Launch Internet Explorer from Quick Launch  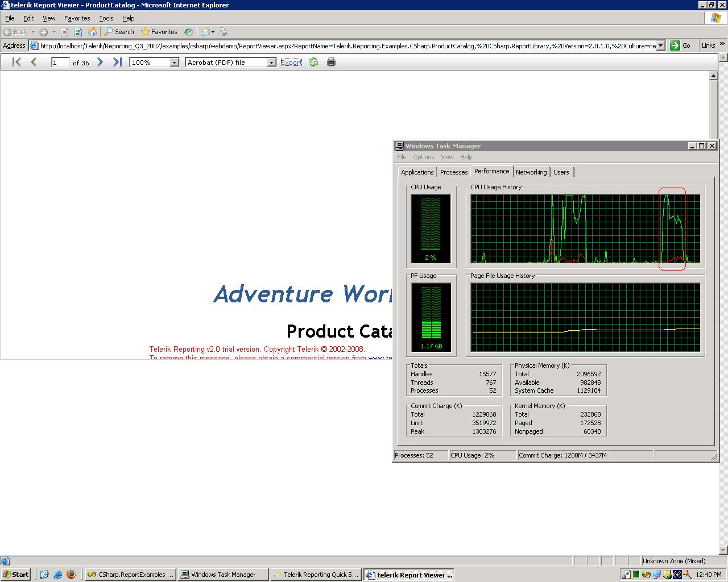(x=57, y=575)
